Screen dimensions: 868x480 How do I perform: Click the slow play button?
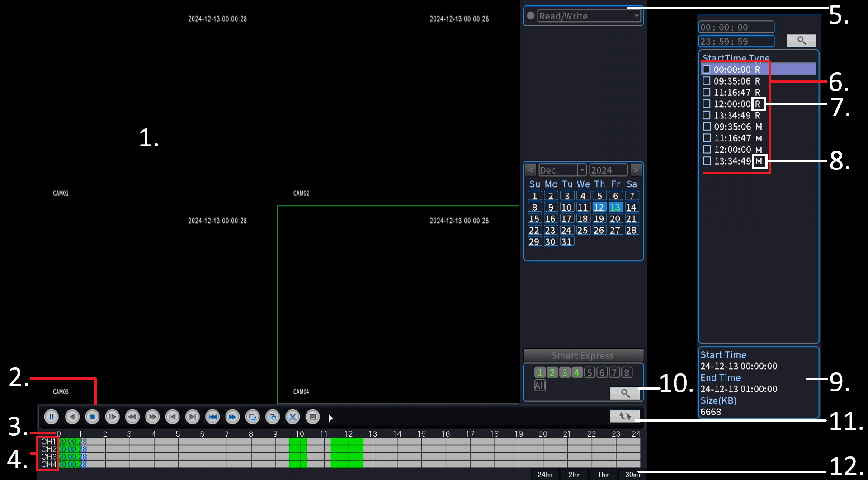(112, 417)
